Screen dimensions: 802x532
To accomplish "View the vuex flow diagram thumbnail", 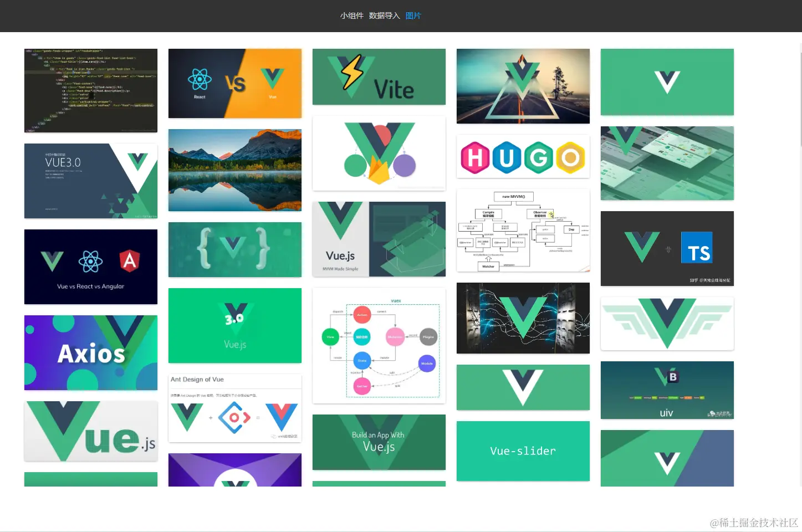I will (x=379, y=345).
